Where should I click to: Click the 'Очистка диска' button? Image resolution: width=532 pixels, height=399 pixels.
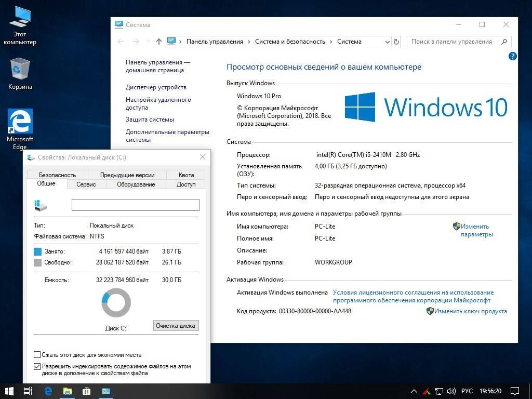(176, 325)
